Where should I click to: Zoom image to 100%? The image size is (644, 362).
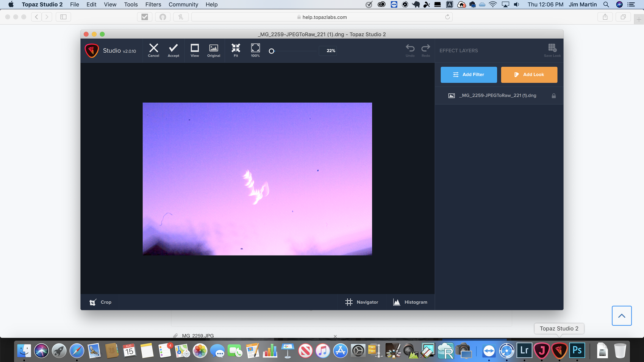pos(255,50)
